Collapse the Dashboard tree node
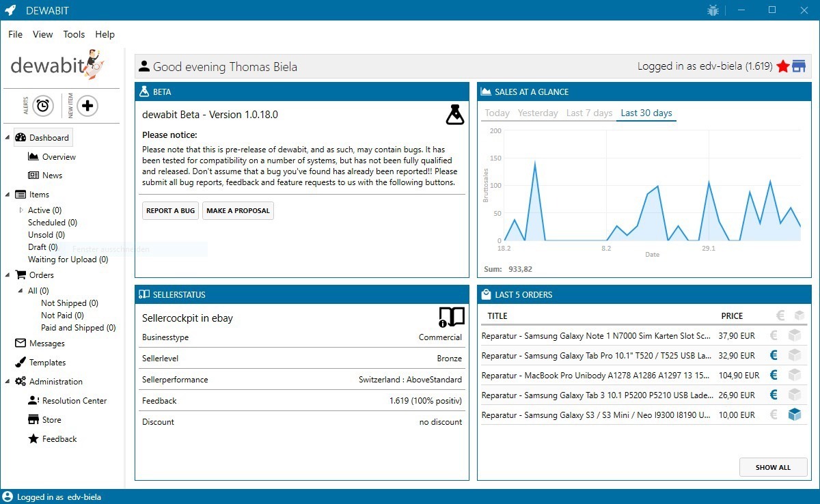820x504 pixels. 8,138
